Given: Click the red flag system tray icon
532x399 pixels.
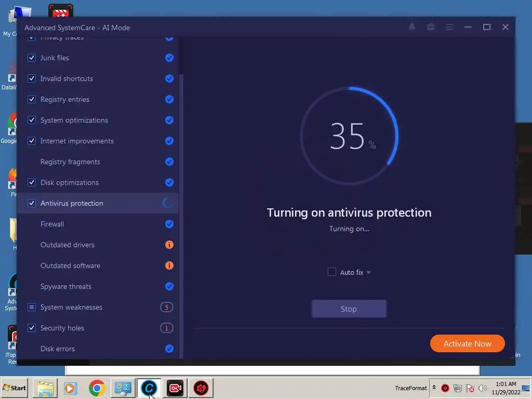Looking at the screenshot, I should point(470,388).
